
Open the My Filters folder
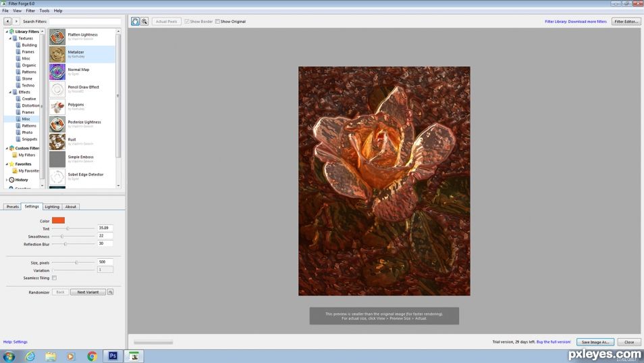(24, 155)
